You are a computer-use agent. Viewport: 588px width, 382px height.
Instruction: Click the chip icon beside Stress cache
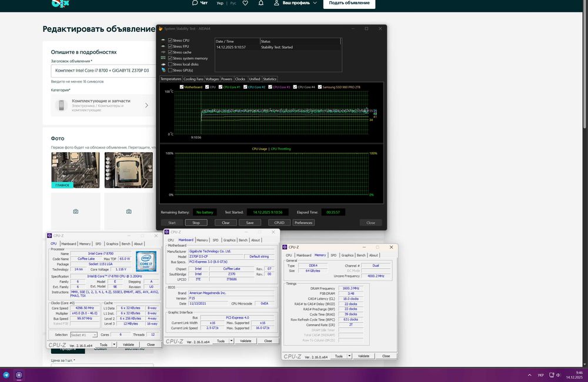(x=163, y=52)
